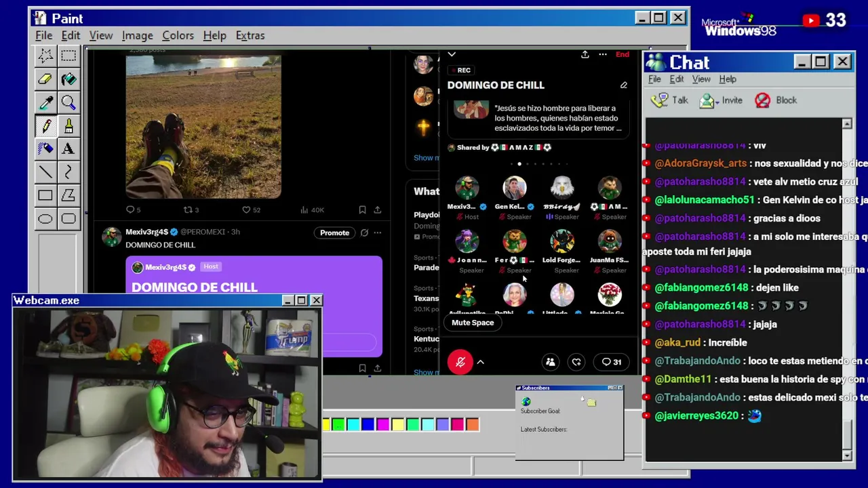The width and height of the screenshot is (868, 488).
Task: Open the Edit menu in Paint
Action: (x=71, y=35)
